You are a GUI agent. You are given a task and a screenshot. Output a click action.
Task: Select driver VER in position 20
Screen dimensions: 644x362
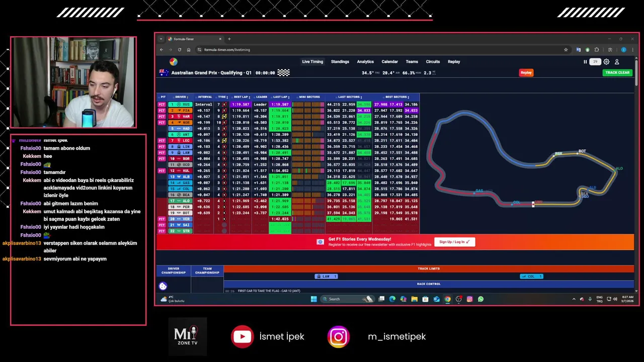click(x=180, y=219)
